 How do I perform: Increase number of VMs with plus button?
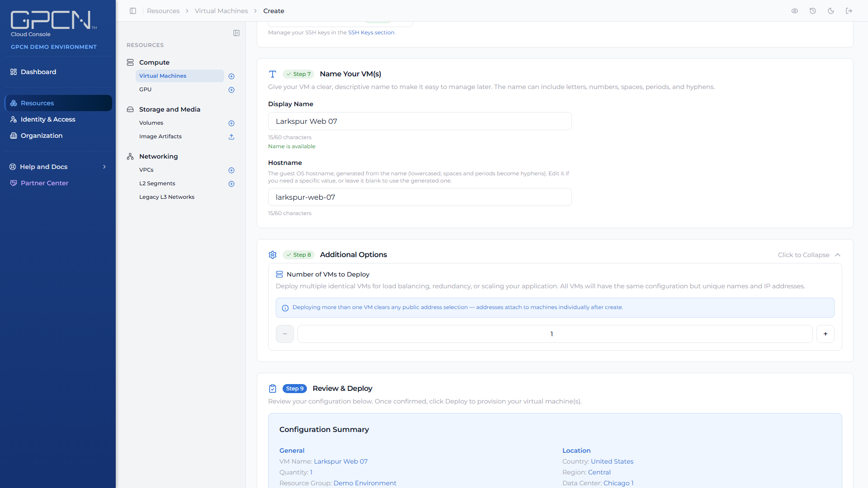point(826,334)
